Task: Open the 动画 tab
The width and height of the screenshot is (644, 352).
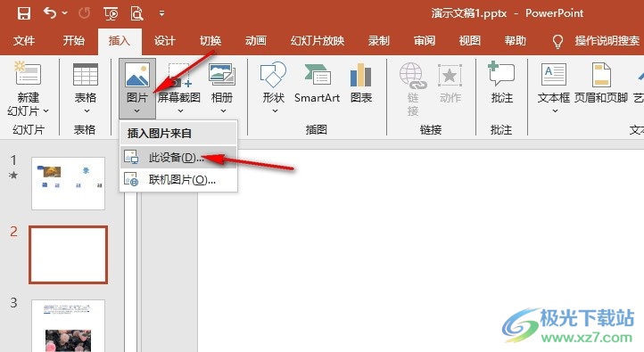Action: (x=256, y=41)
